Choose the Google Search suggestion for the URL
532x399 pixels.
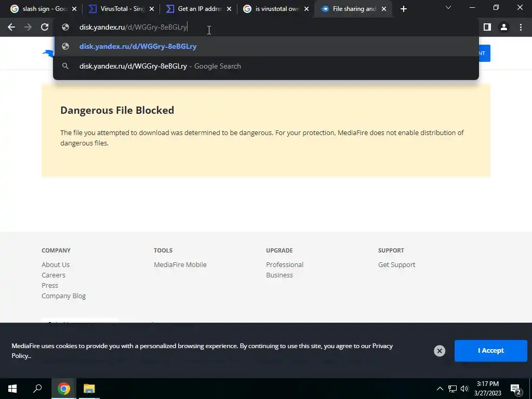pos(266,66)
